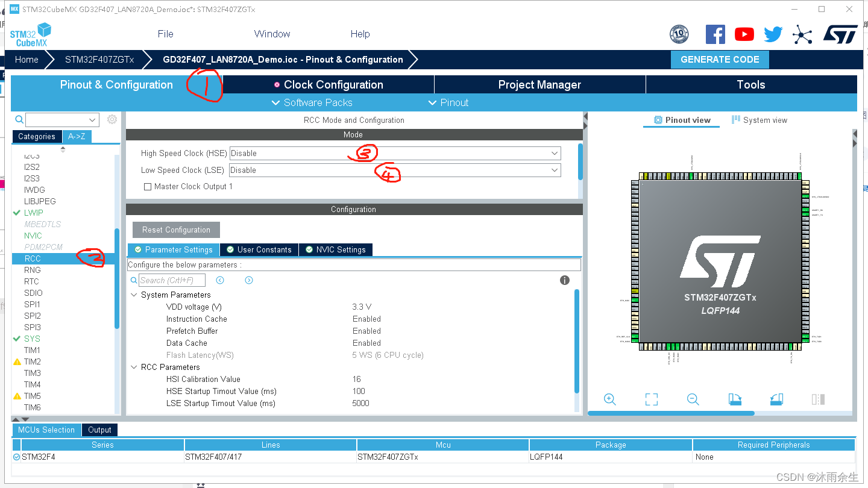Select RCC in peripheral list

click(63, 258)
